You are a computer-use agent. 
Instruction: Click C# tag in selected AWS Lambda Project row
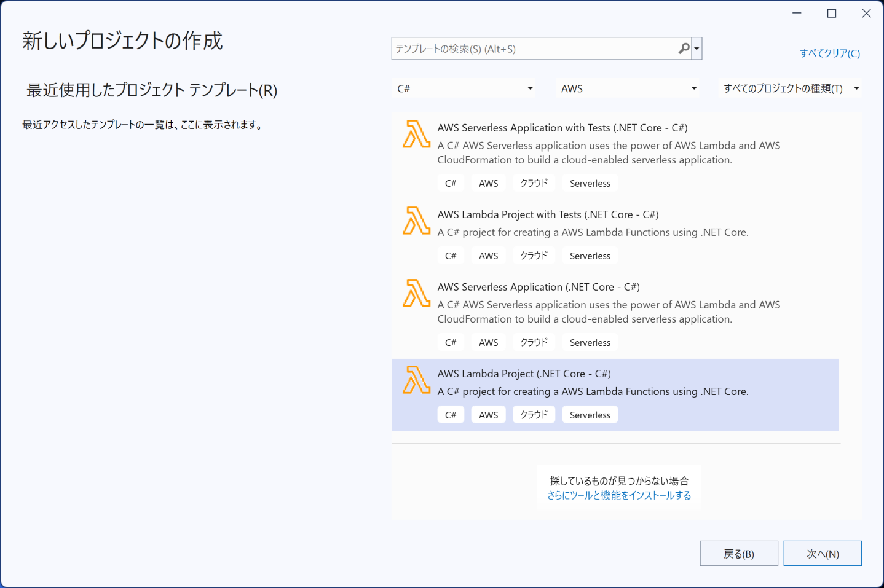coord(451,415)
